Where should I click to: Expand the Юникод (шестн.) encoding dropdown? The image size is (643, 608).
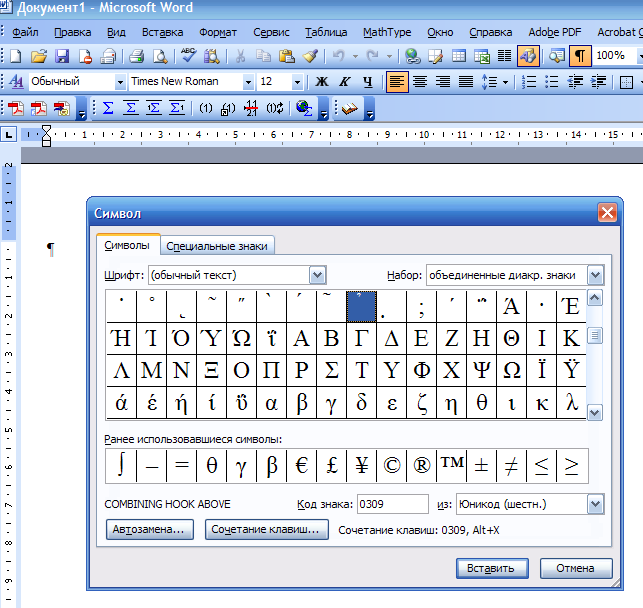(x=596, y=504)
